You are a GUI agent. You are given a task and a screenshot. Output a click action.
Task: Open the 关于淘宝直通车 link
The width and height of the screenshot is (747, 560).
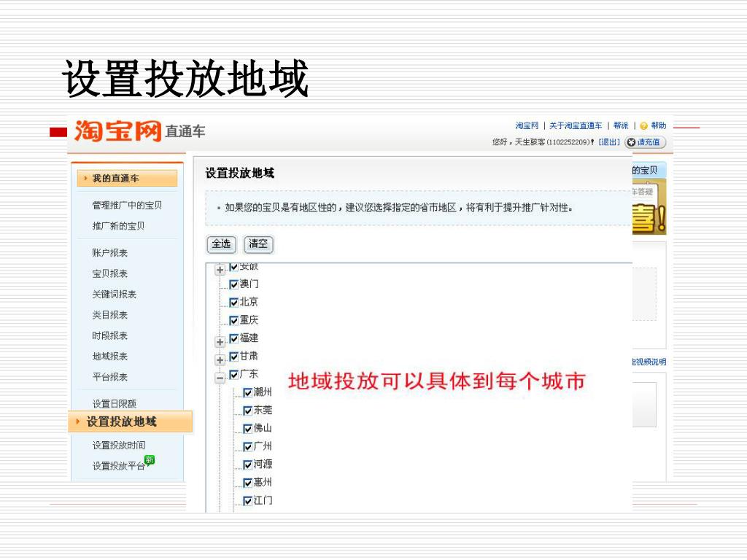[x=576, y=125]
